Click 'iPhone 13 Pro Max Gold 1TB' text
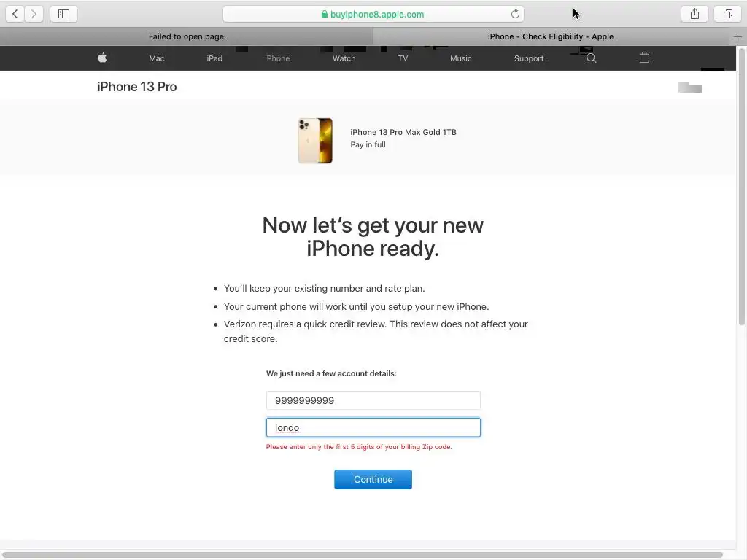Image resolution: width=747 pixels, height=560 pixels. coord(403,132)
